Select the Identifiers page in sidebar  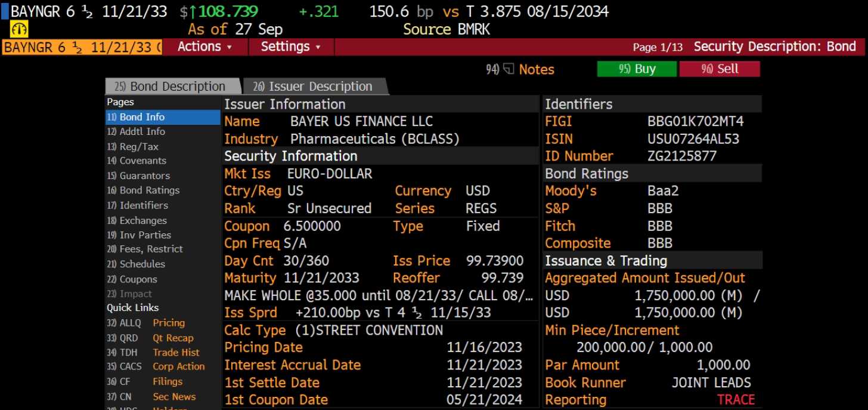pos(163,205)
